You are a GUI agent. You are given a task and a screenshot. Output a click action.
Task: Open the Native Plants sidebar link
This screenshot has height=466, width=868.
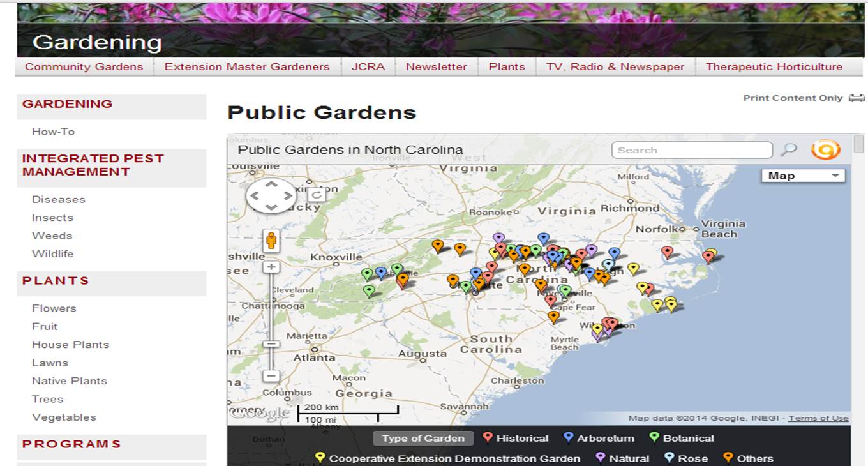(x=70, y=381)
